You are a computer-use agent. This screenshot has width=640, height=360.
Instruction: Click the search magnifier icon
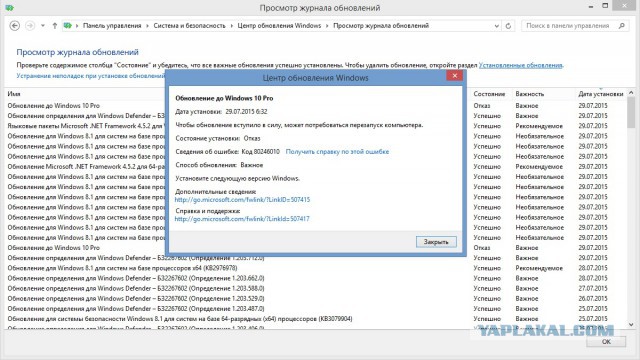pos(622,26)
